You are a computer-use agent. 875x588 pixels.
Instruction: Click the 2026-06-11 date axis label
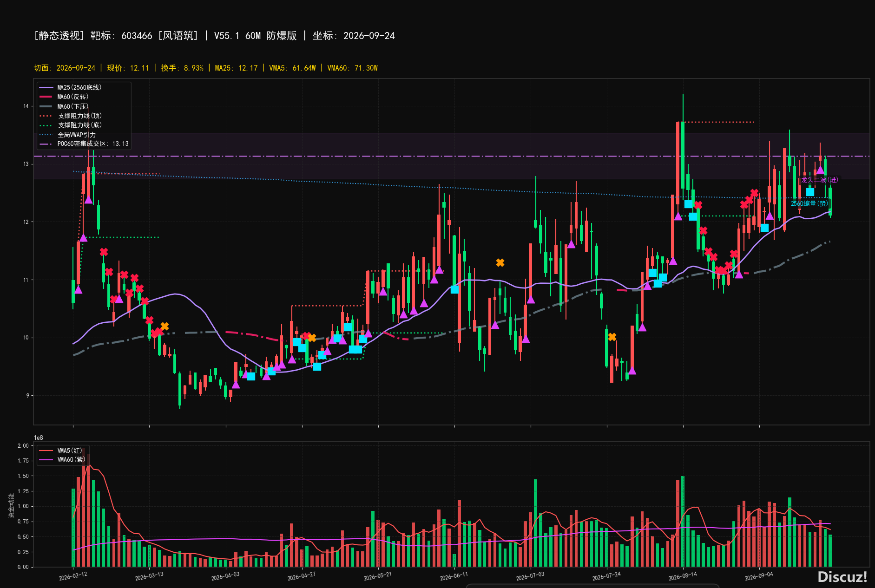454,576
